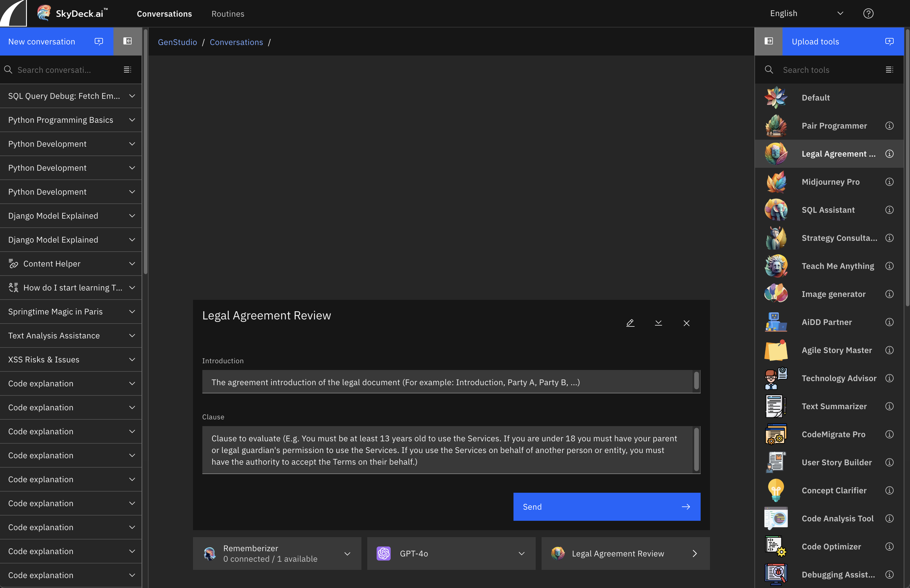Screen dimensions: 910x588
Task: Expand the Rememberizer connection dropdown
Action: 347,553
